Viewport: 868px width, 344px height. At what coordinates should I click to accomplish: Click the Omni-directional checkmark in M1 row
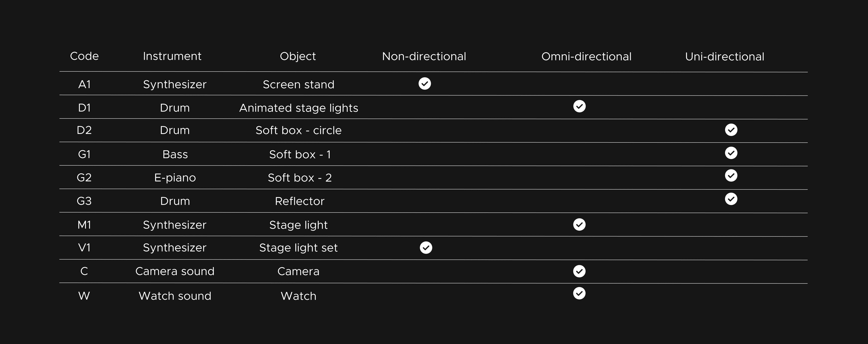[x=579, y=224]
